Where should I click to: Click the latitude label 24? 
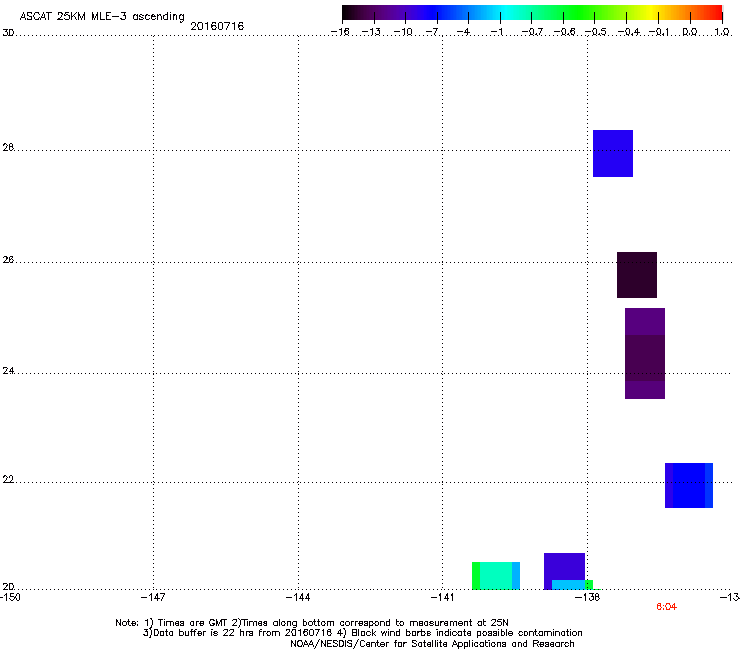[8, 371]
